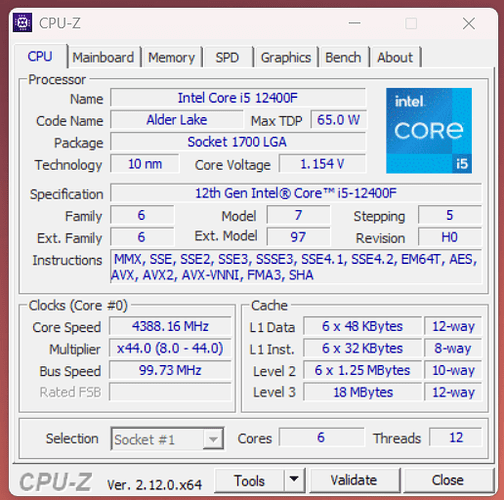Click the Stepping value 5

click(450, 215)
